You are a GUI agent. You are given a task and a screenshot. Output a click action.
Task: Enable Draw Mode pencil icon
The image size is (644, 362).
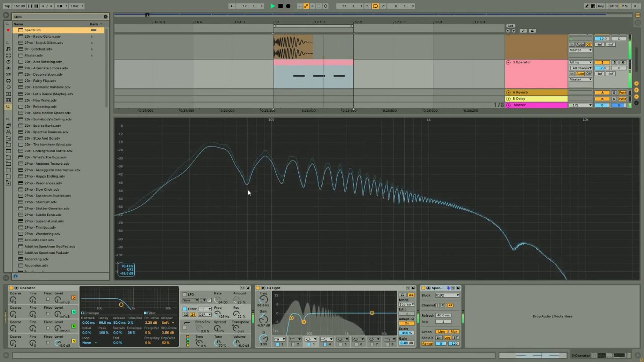587,6
